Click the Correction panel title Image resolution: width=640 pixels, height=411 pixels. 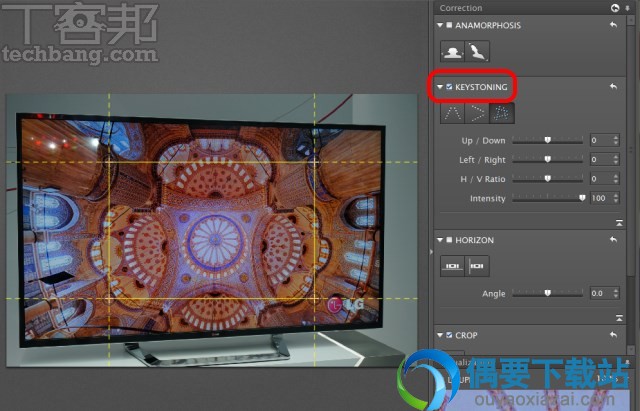pyautogui.click(x=461, y=8)
